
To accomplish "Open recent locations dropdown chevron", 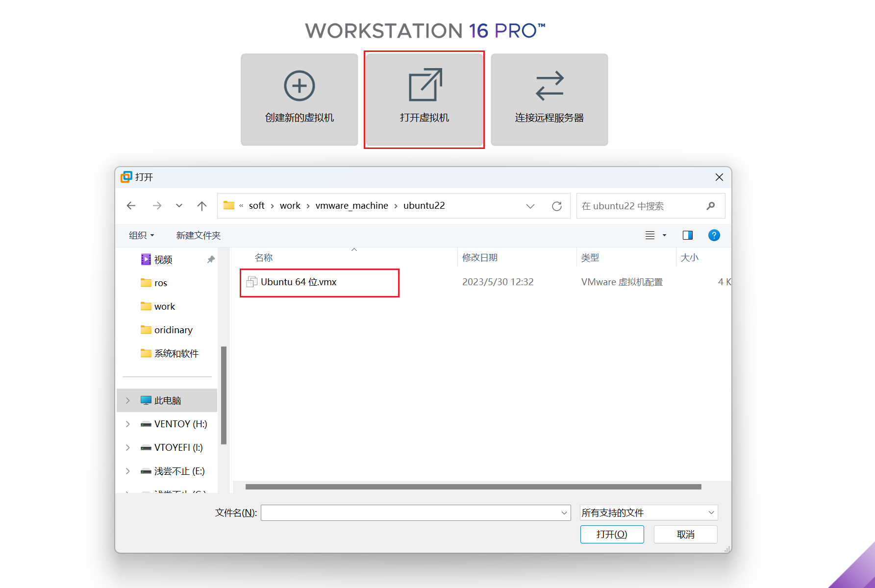I will [179, 206].
